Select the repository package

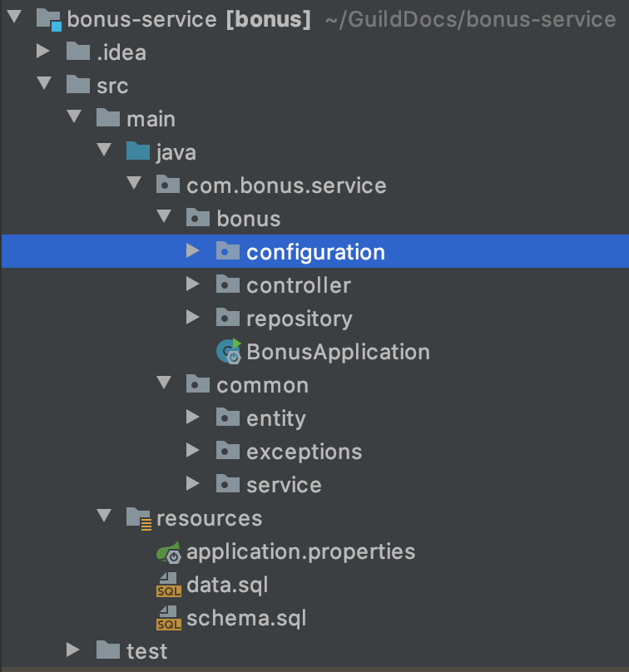click(x=299, y=319)
